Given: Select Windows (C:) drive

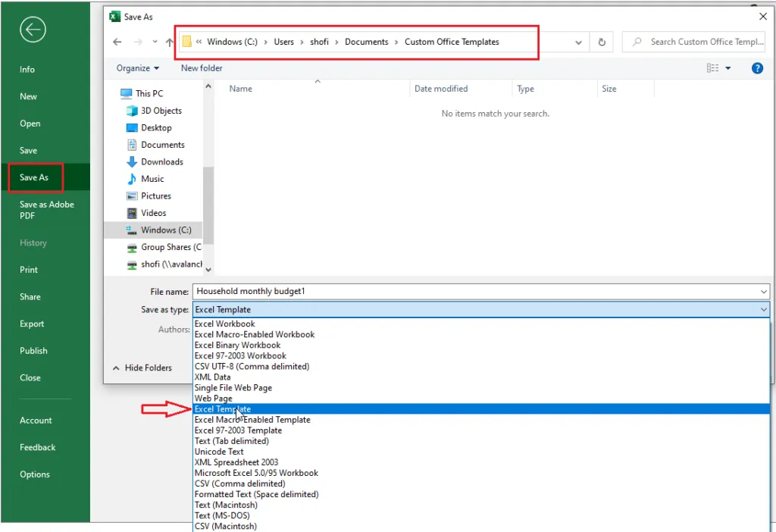Looking at the screenshot, I should pyautogui.click(x=153, y=230).
